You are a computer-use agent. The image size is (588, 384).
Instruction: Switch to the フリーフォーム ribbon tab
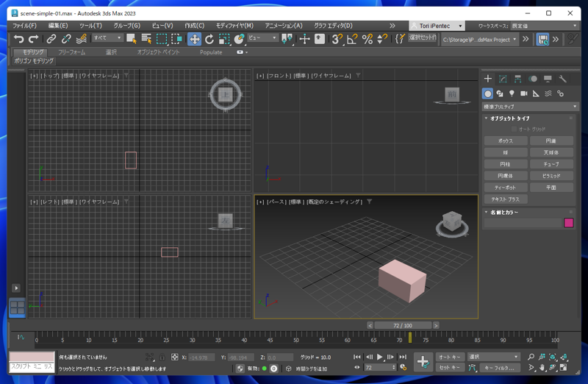coord(72,53)
